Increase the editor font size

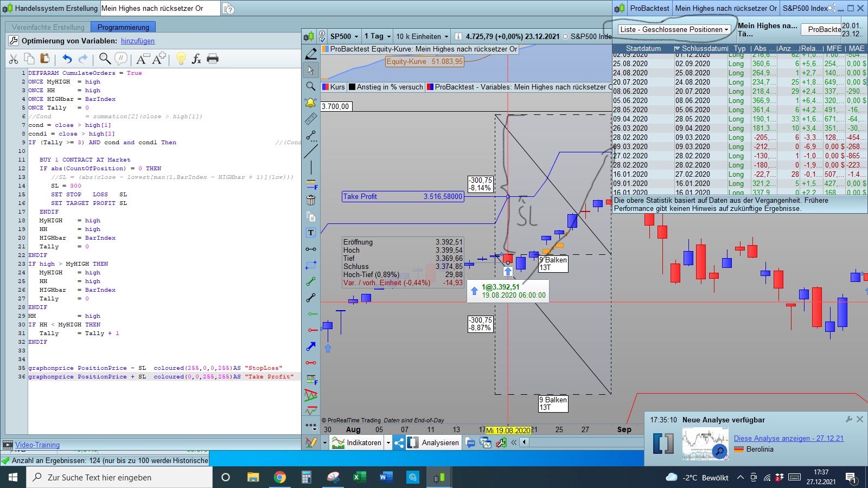coord(158,59)
